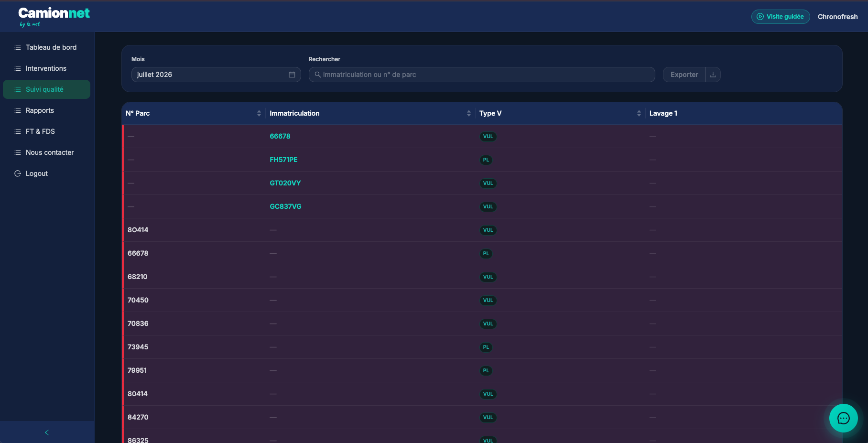Open the Chronofresh account label
Screen dimensions: 868x443
pyautogui.click(x=838, y=17)
